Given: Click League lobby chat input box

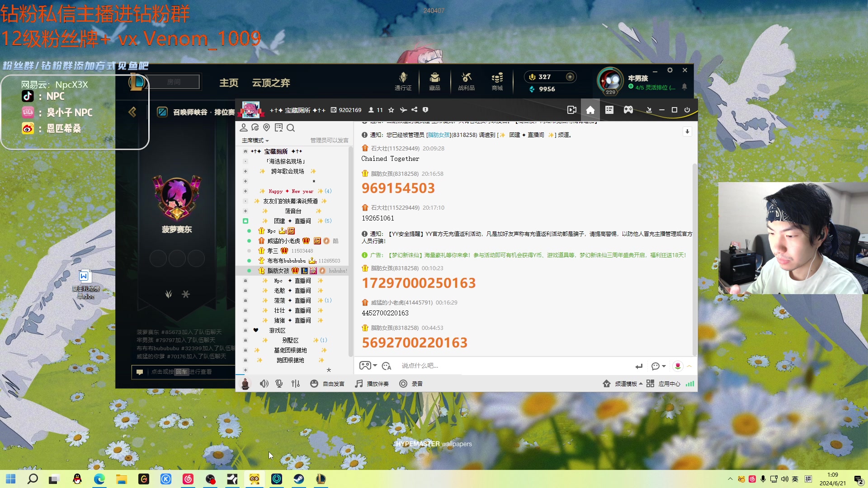Looking at the screenshot, I should (x=183, y=372).
